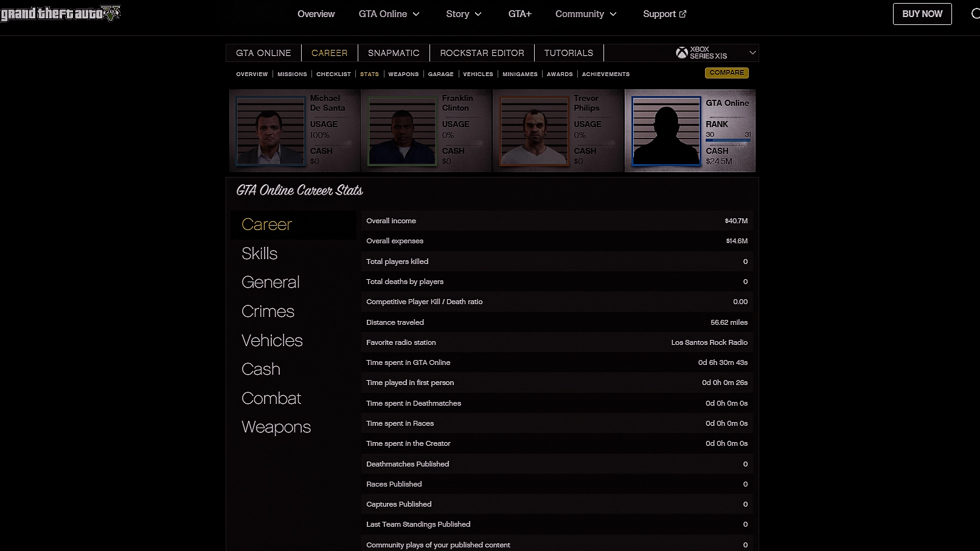Click the 'Los Santos Rock Radio' value
Viewport: 980px width, 551px height.
(x=709, y=342)
